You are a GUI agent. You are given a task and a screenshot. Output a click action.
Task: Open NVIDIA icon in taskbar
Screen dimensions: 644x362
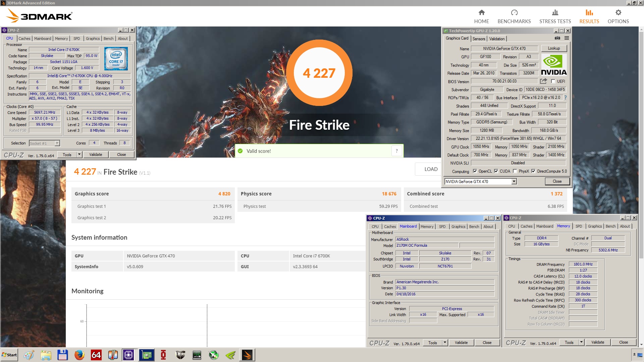click(x=230, y=355)
